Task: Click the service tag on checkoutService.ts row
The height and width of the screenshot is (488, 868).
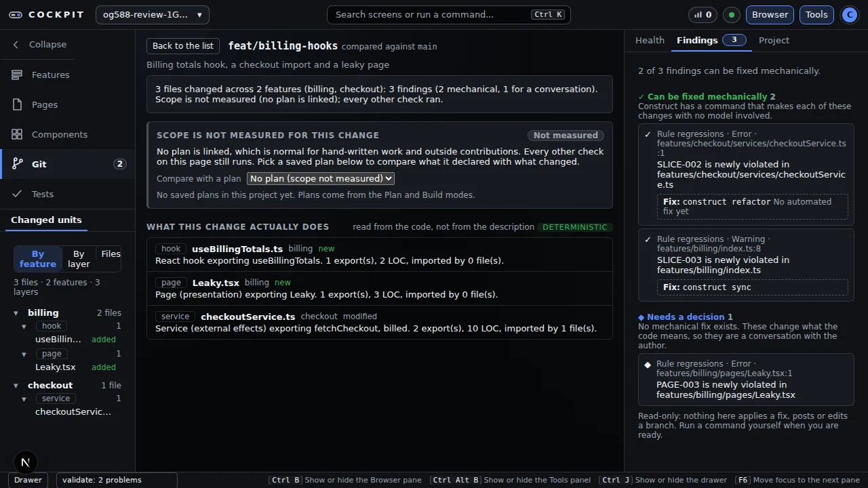Action: 175,317
